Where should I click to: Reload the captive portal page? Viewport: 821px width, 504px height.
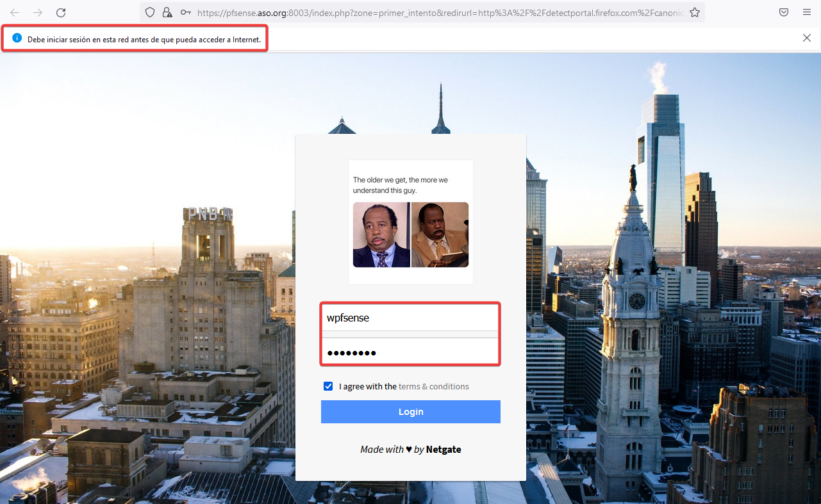(61, 12)
